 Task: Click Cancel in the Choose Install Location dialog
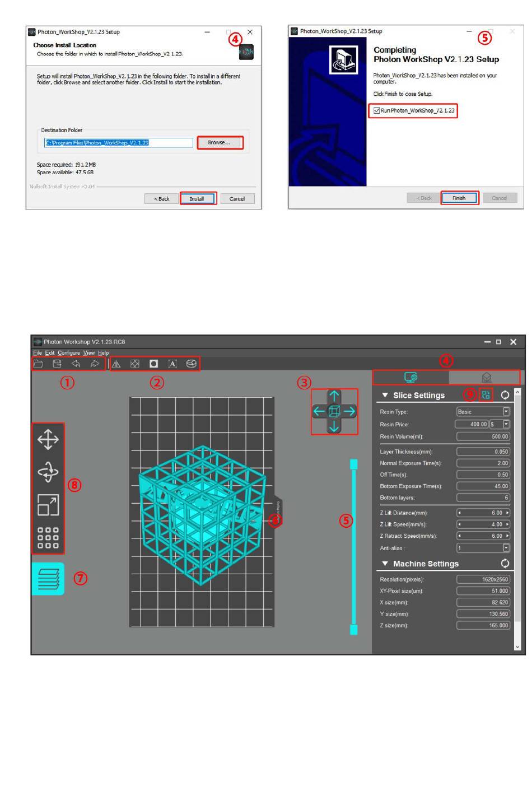pos(237,198)
